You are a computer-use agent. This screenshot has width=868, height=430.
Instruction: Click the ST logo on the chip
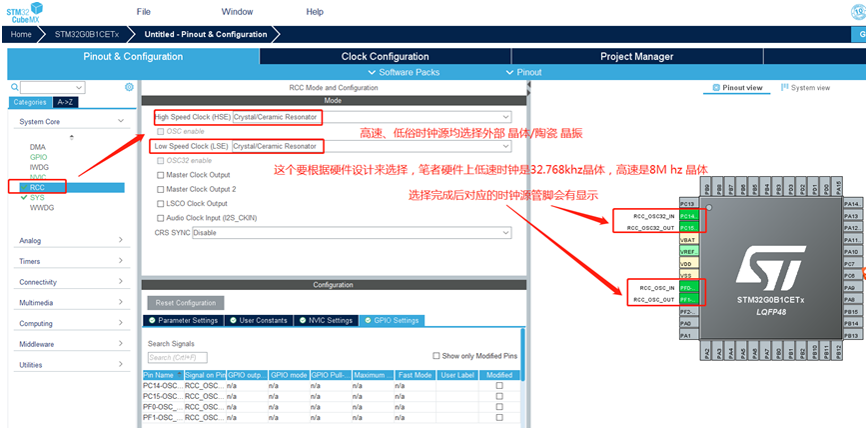(x=770, y=269)
